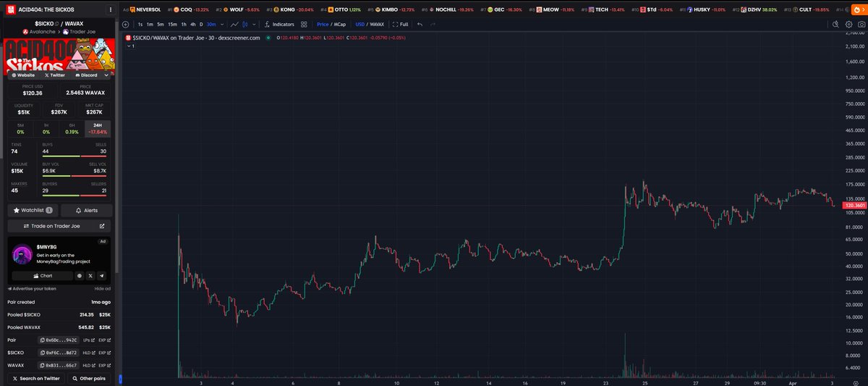Screen dimensions: 868x386
Task: Click the red 120.3601 current price label
Action: coord(854,205)
